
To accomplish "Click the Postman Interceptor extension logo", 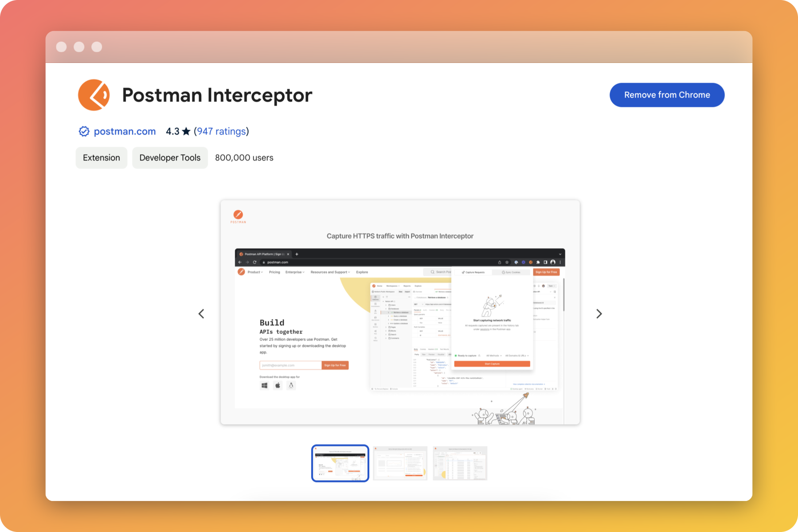I will 94,94.
